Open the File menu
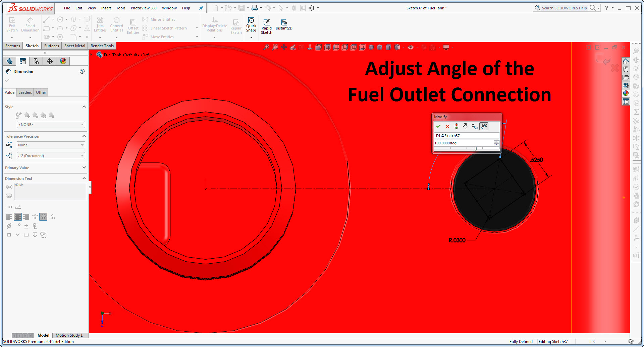 [x=67, y=8]
